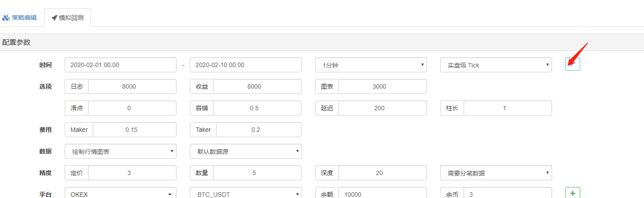Focus the 滑点 input showing 0
The width and height of the screenshot is (644, 198).
pos(132,108)
